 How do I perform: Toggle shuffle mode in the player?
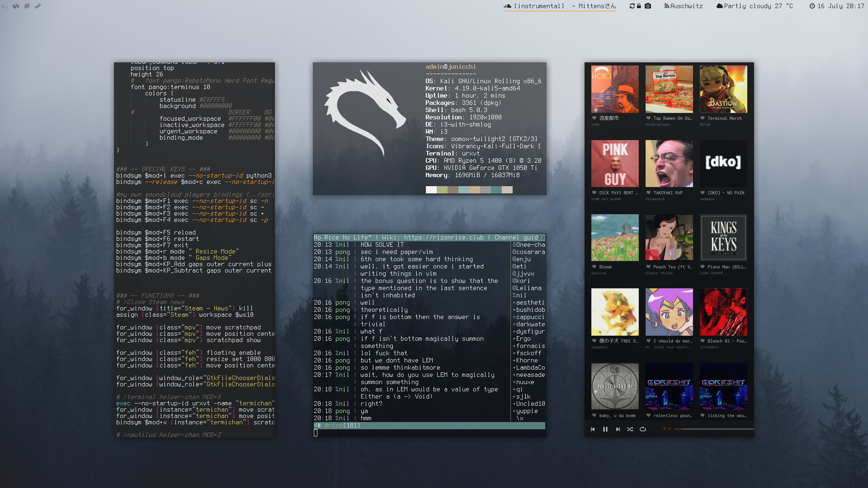(630, 429)
